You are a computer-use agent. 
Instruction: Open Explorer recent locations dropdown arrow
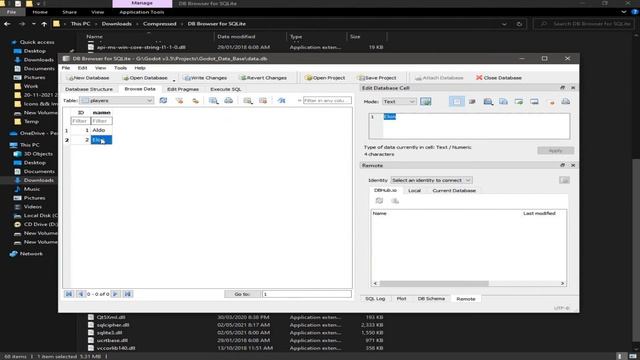[x=33, y=24]
